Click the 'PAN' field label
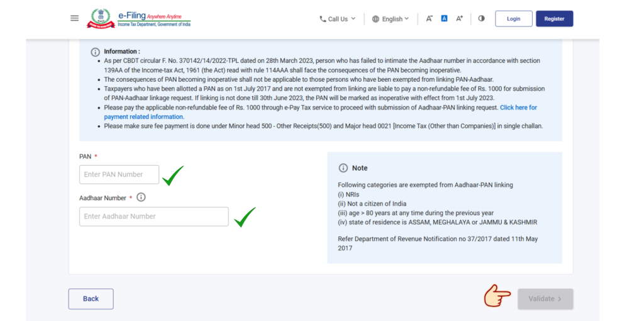The image size is (644, 321). [85, 156]
